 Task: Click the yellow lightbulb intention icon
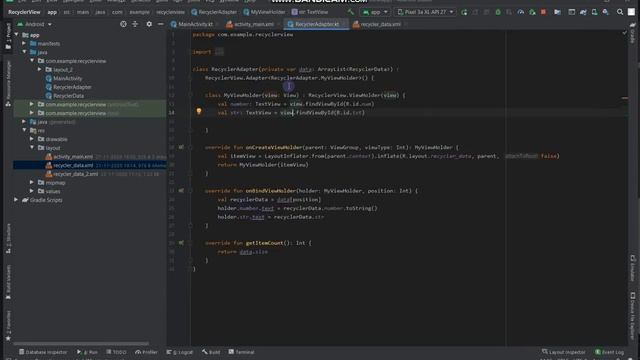coord(199,111)
